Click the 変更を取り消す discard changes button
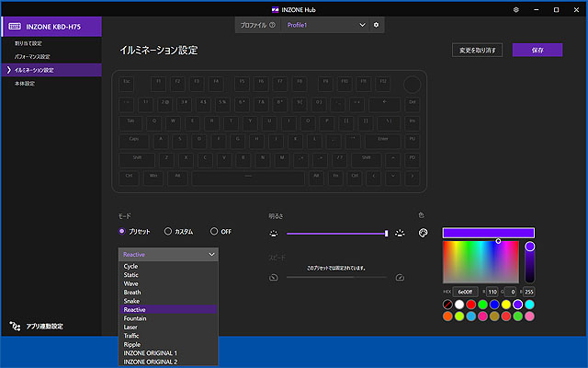This screenshot has width=588, height=368. click(478, 50)
